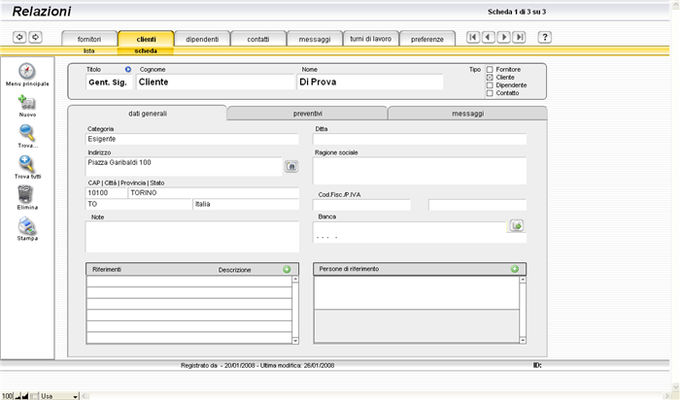
Task: Go to the next record
Action: (503, 37)
